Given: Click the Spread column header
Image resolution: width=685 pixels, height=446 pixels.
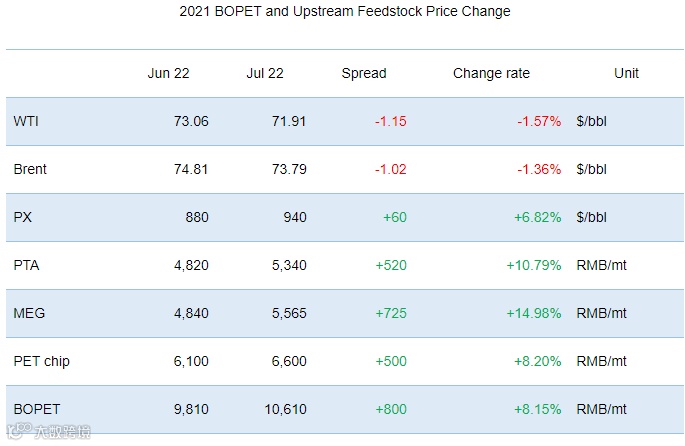Looking at the screenshot, I should (x=364, y=73).
